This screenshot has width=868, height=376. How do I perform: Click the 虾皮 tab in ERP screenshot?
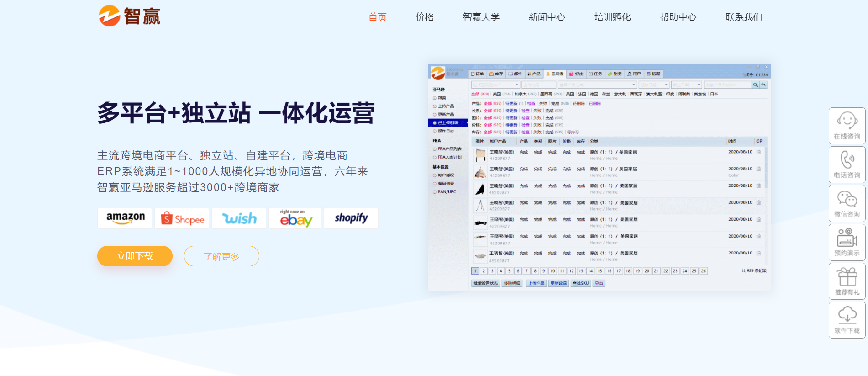click(577, 74)
